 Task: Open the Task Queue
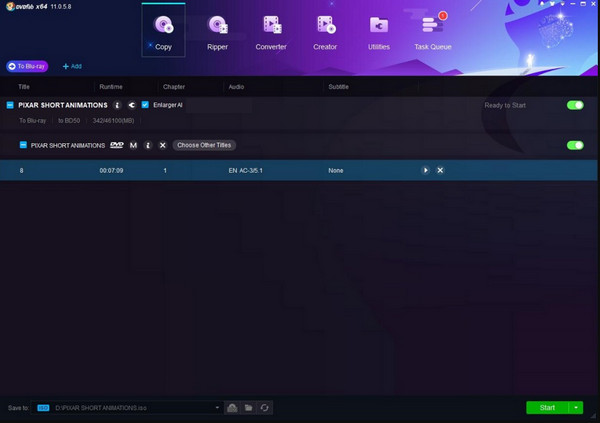pos(433,33)
